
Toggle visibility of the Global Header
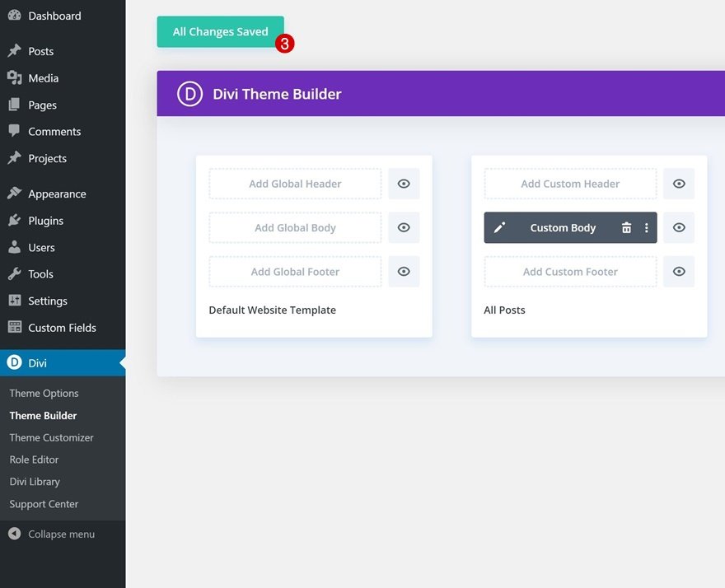(404, 184)
